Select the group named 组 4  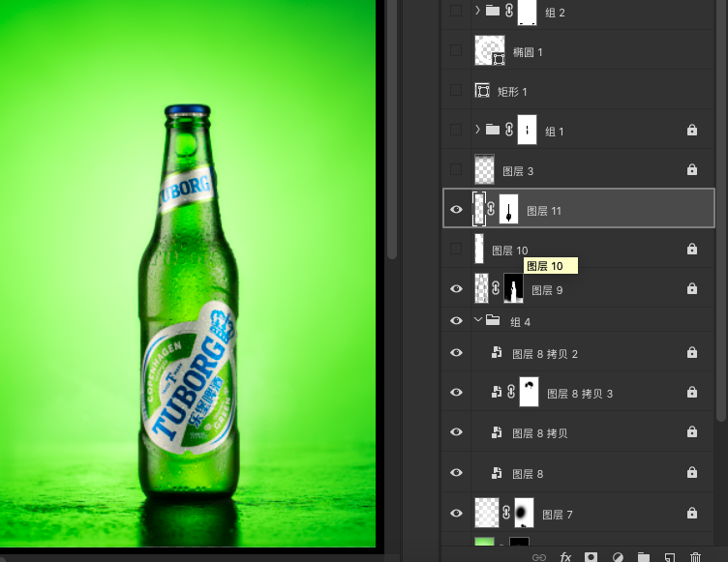520,322
